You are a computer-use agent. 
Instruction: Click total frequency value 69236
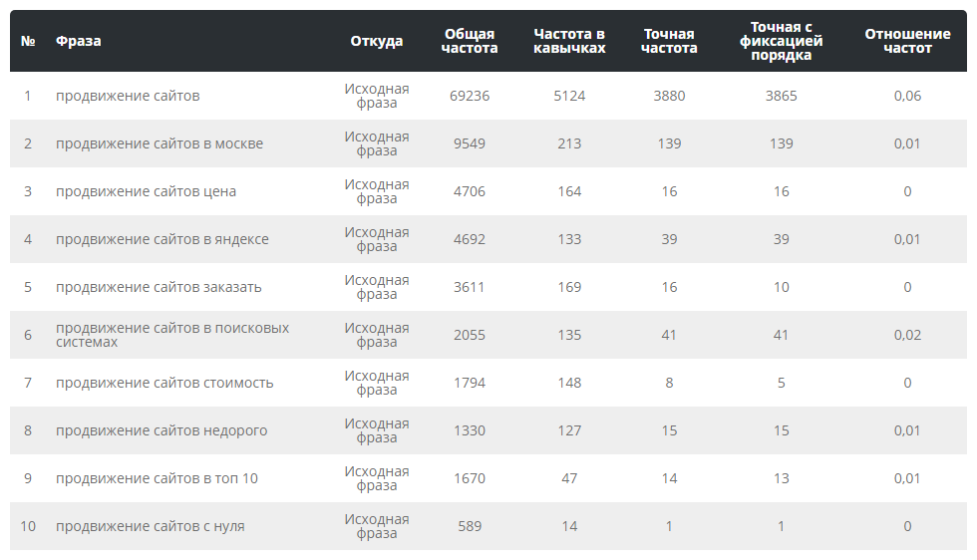coord(470,96)
